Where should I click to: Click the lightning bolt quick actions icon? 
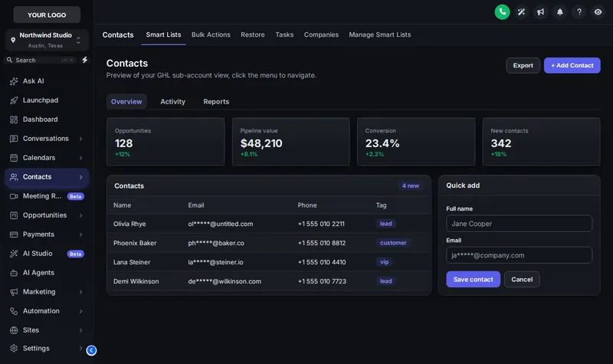click(84, 60)
